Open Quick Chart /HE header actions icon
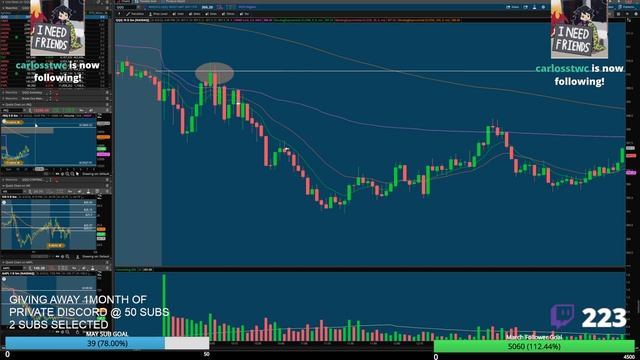640x360 pixels. (107, 186)
